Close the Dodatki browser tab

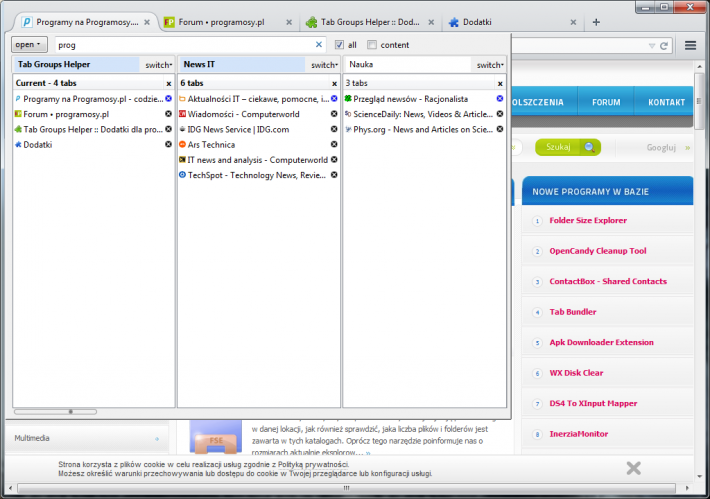click(x=573, y=22)
